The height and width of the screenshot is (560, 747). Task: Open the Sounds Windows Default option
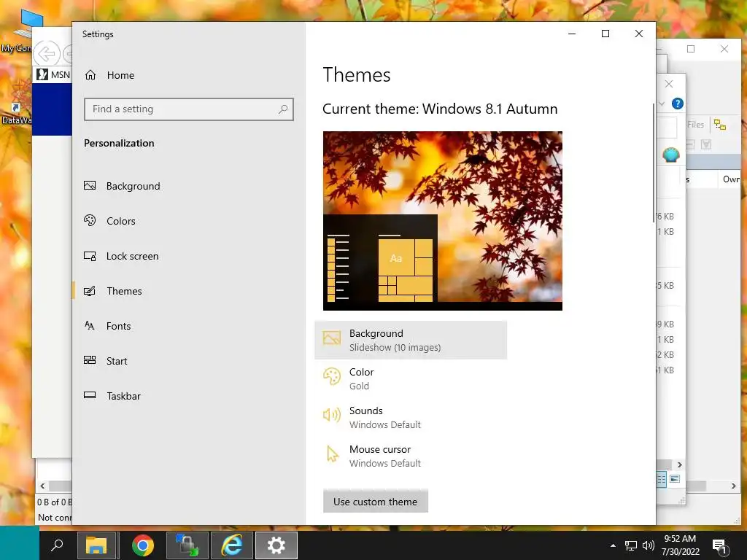coord(411,417)
